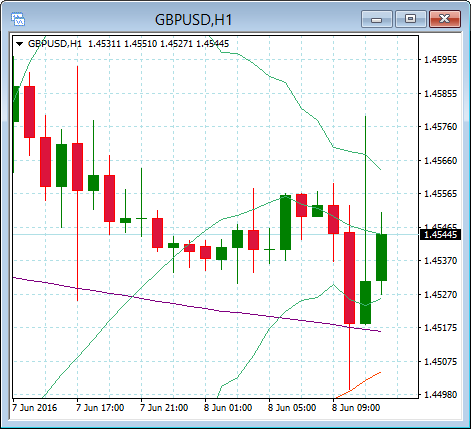471x429 pixels.
Task: Click the red parabolic line at bottom right
Action: (358, 386)
